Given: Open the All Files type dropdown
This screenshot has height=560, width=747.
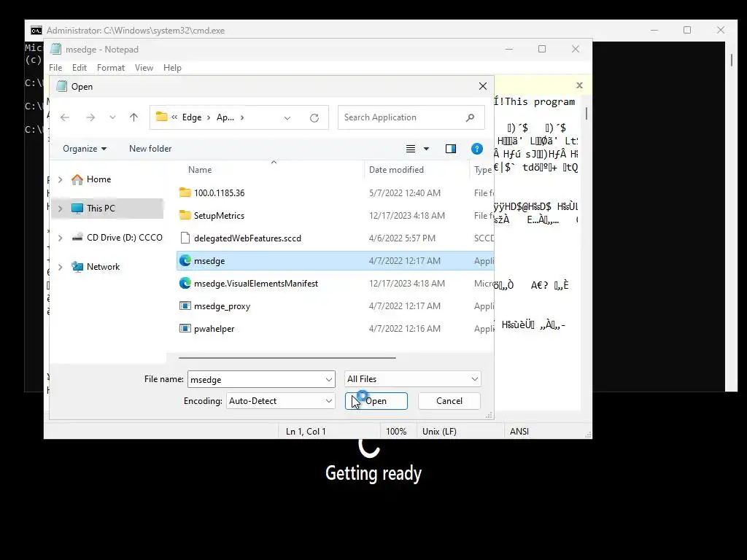Looking at the screenshot, I should point(413,379).
